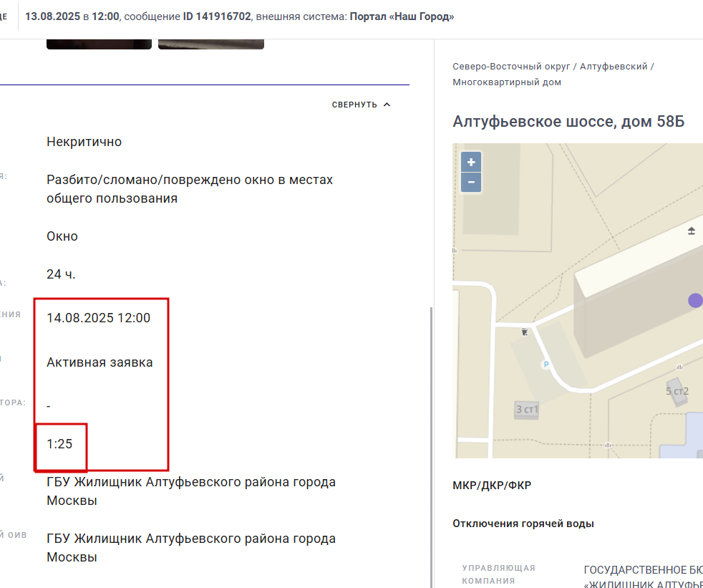Image resolution: width=703 pixels, height=588 pixels.
Task: Click Многоквартирный дом breadcrumb text
Action: [507, 82]
